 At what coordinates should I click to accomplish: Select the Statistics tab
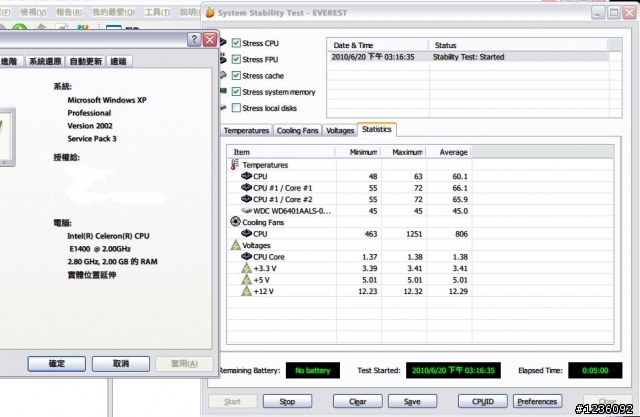(x=376, y=129)
